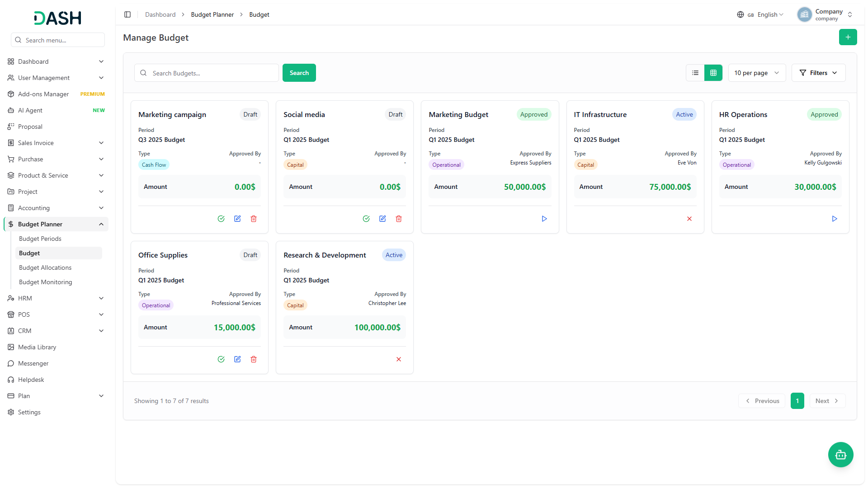Expand the Dashboard menu
Screen dimensions: 868x488
56,61
